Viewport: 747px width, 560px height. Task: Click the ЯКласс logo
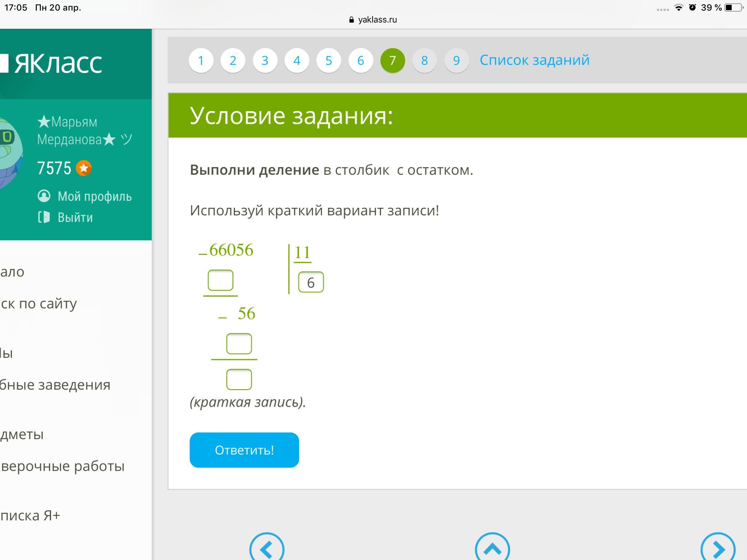pyautogui.click(x=55, y=63)
